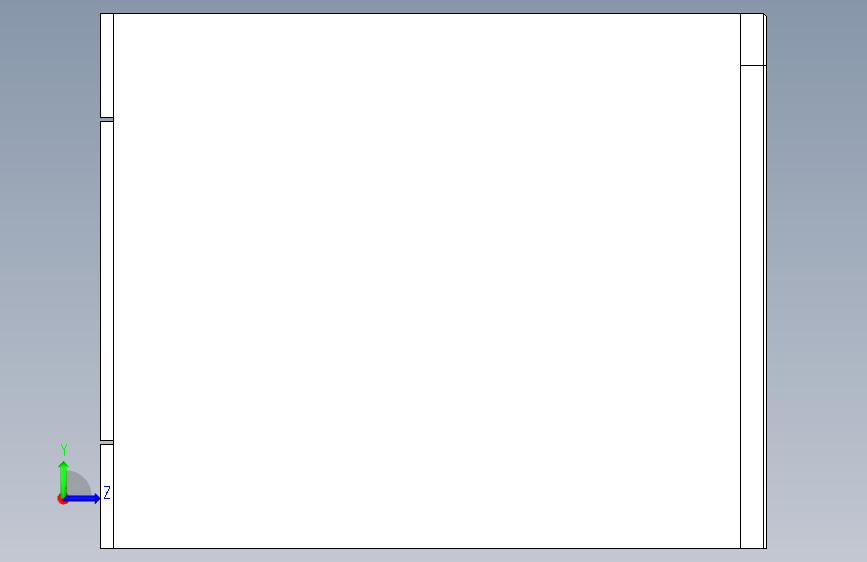Pick the thin chamfered edge at far right
This screenshot has height=562, width=867.
[765, 281]
